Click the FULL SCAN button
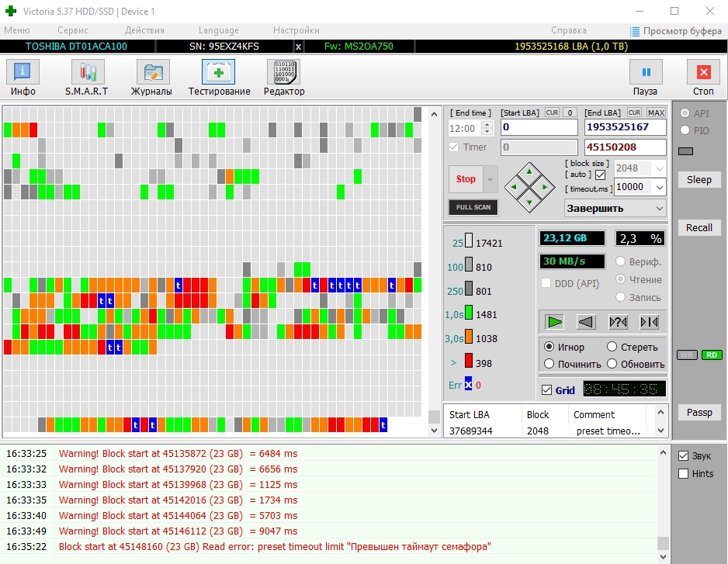 [x=473, y=207]
